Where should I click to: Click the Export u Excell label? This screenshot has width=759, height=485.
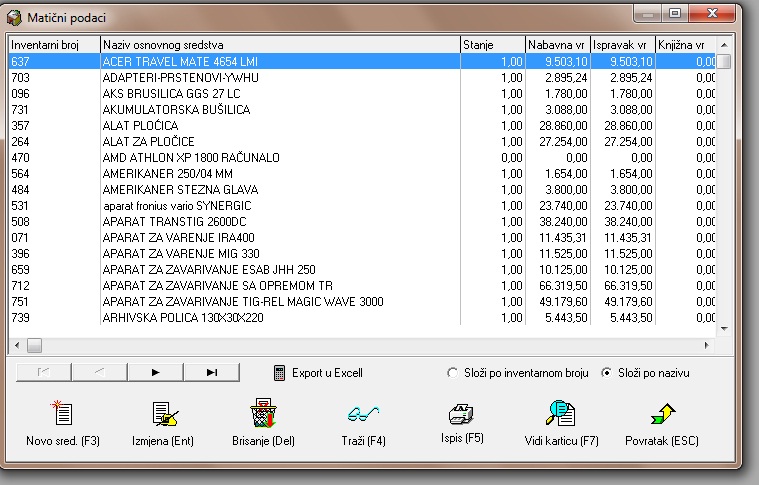pyautogui.click(x=327, y=373)
